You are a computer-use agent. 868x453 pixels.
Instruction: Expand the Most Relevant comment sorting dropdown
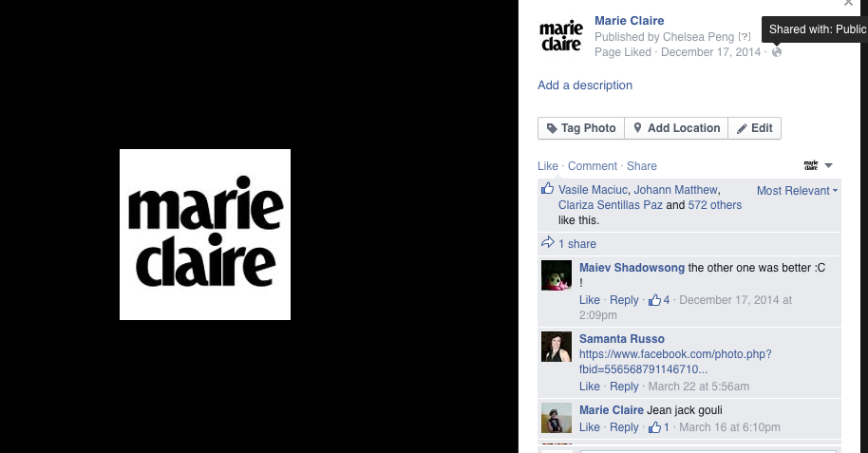(797, 191)
